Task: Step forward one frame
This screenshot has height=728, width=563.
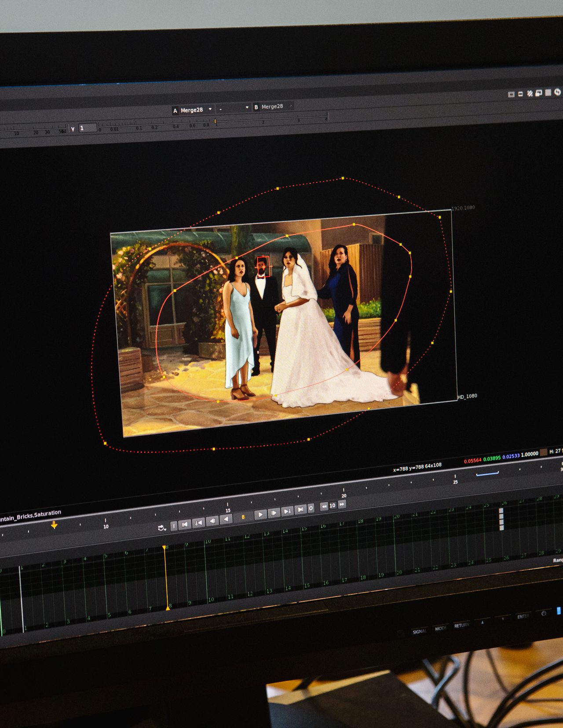Action: pos(274,513)
